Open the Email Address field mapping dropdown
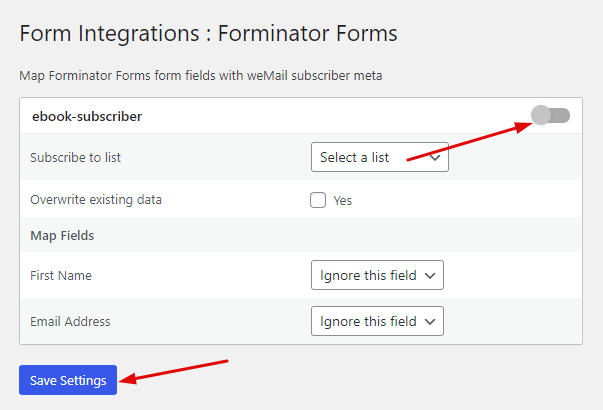This screenshot has height=410, width=603. [x=377, y=321]
